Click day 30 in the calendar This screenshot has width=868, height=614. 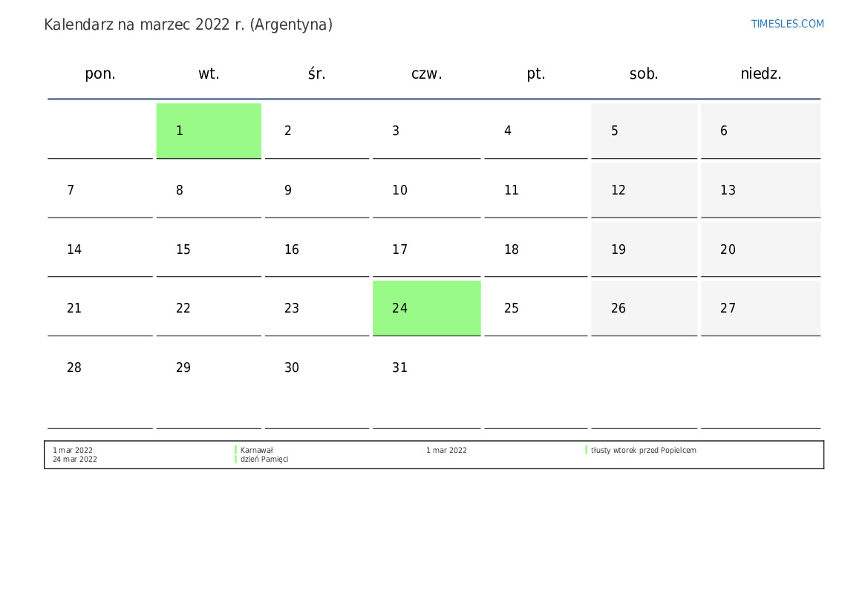316,384
